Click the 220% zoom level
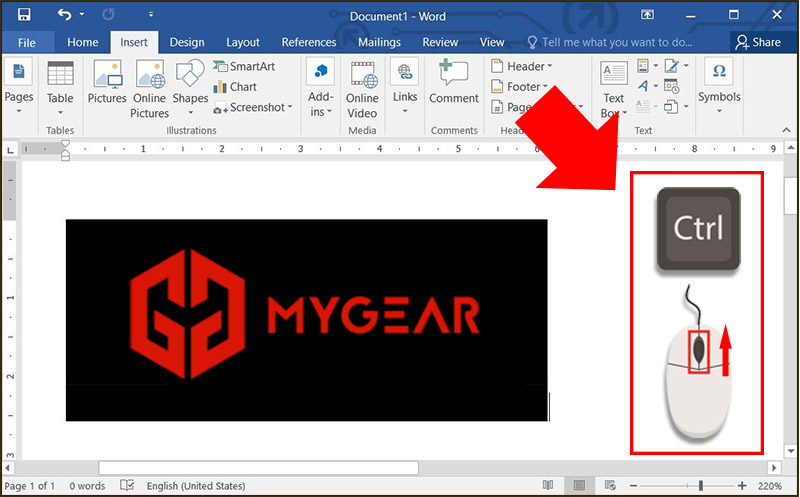 tap(770, 486)
